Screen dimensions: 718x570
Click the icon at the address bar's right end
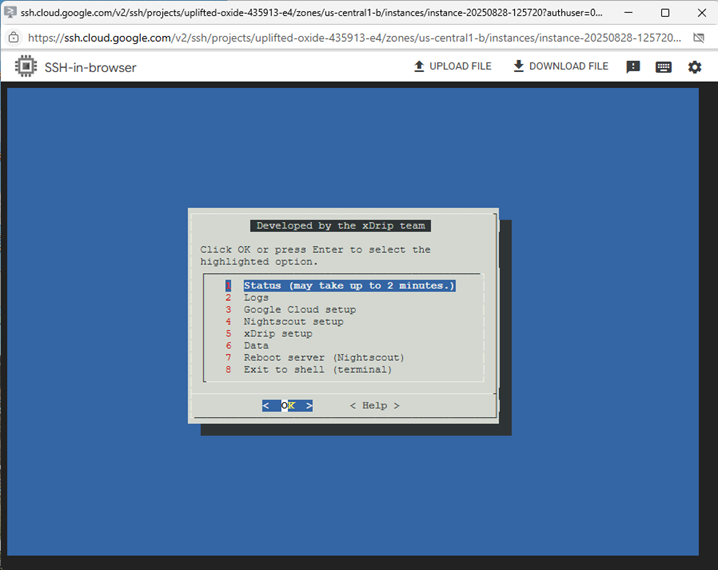coord(699,38)
